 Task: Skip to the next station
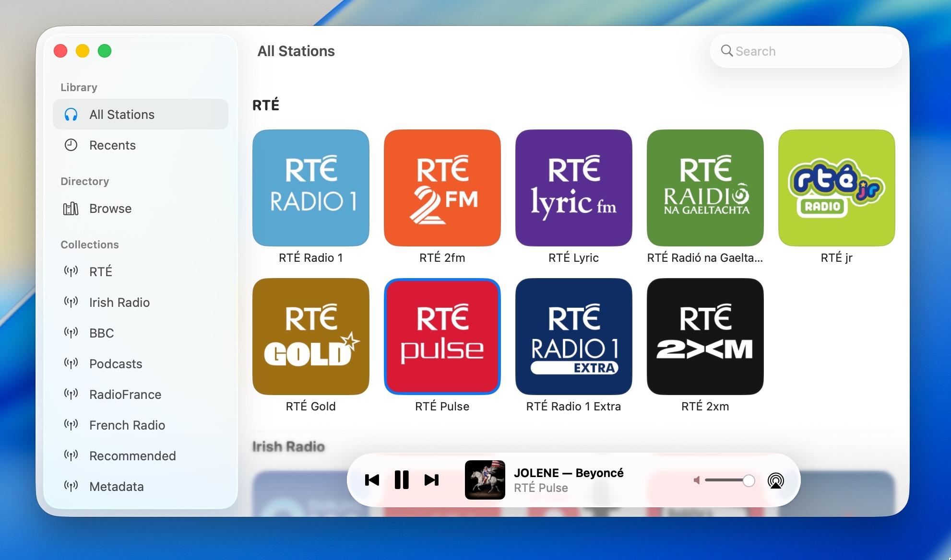click(x=431, y=480)
